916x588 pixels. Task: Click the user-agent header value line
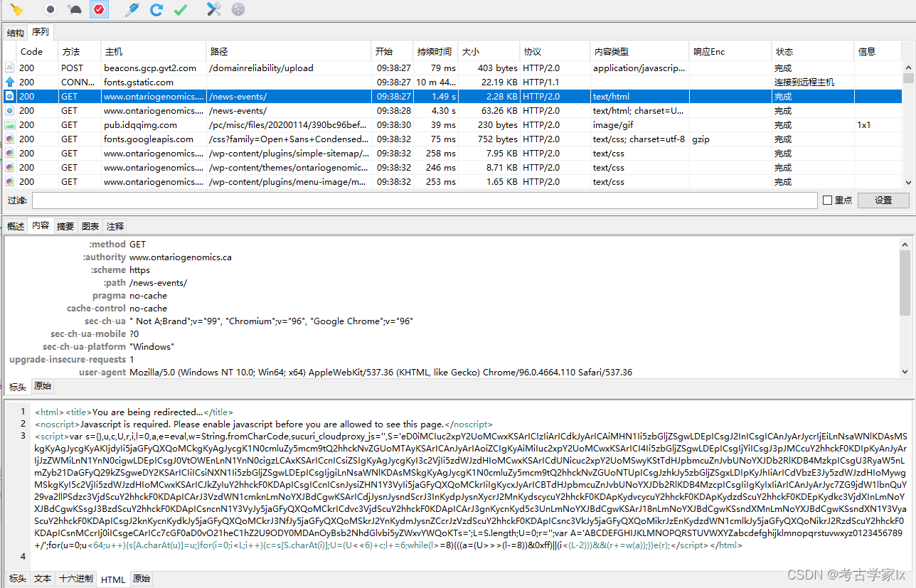tap(380, 372)
